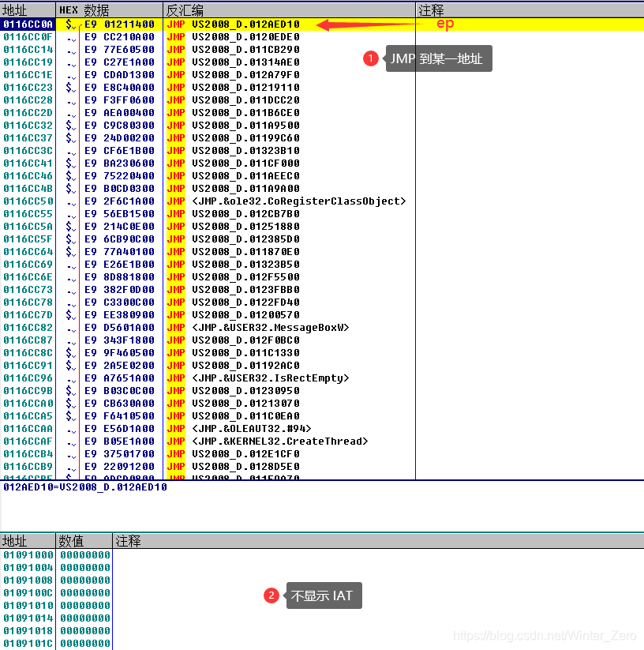Click the 注释 header in disassembly pane

click(530, 10)
